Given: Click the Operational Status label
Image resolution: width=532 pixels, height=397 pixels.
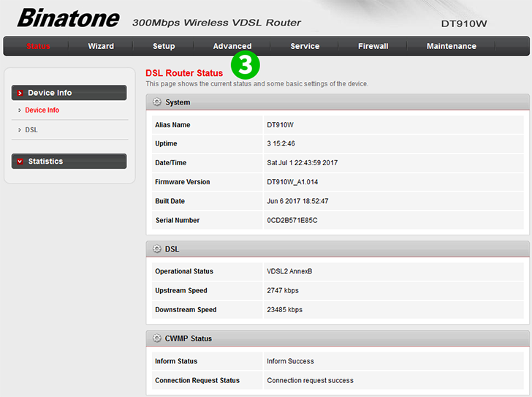Looking at the screenshot, I should tap(184, 271).
